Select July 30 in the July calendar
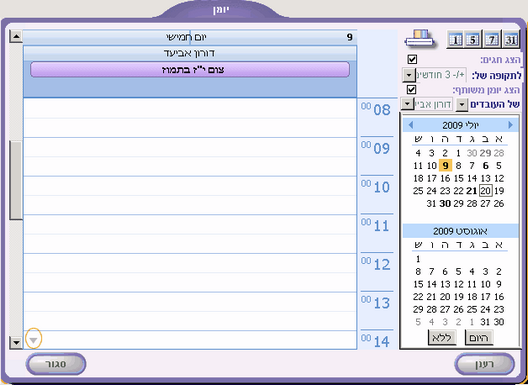 click(445, 204)
